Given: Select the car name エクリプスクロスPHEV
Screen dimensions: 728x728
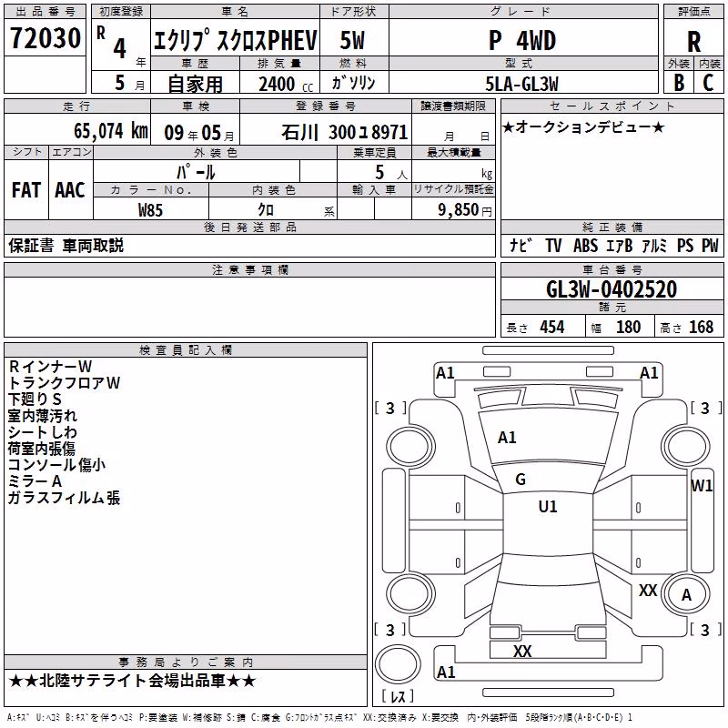Looking at the screenshot, I should 236,40.
